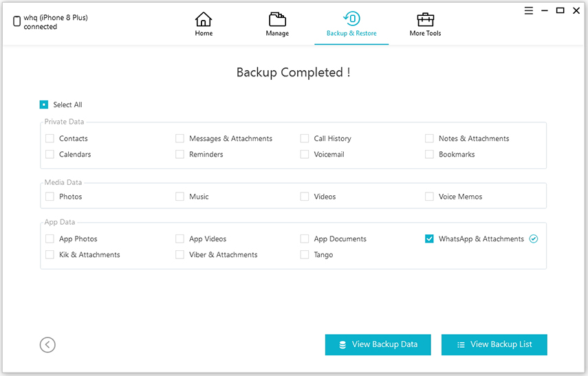This screenshot has width=588, height=376.
Task: Check Notes & Attachments checkbox
Action: coord(429,138)
